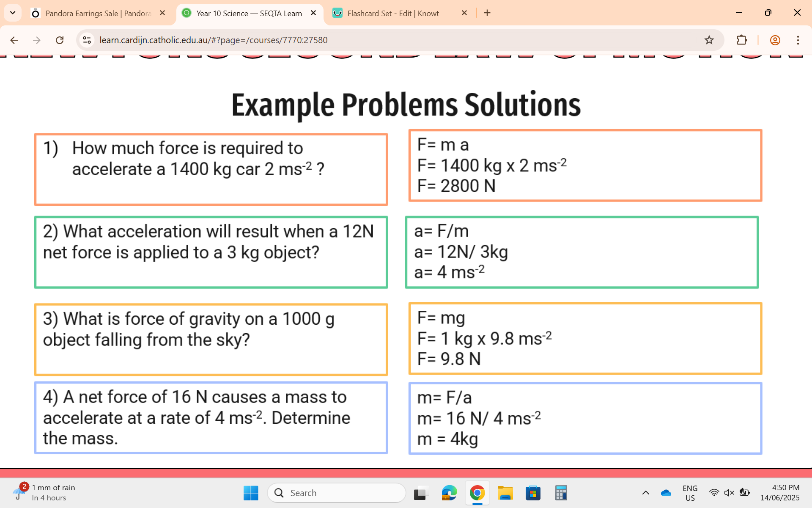
Task: Click the 'Example Problems Solutions' heading
Action: pyautogui.click(x=406, y=105)
